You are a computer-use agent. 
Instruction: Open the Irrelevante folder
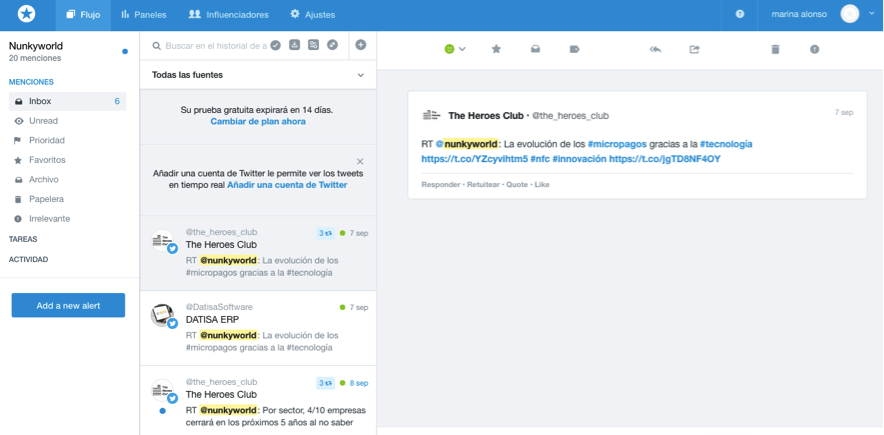[50, 219]
